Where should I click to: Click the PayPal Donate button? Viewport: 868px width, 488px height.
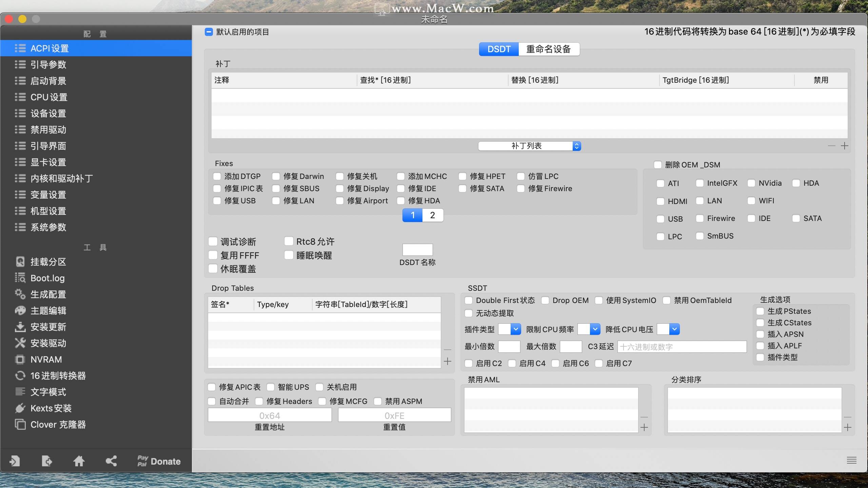click(x=159, y=461)
